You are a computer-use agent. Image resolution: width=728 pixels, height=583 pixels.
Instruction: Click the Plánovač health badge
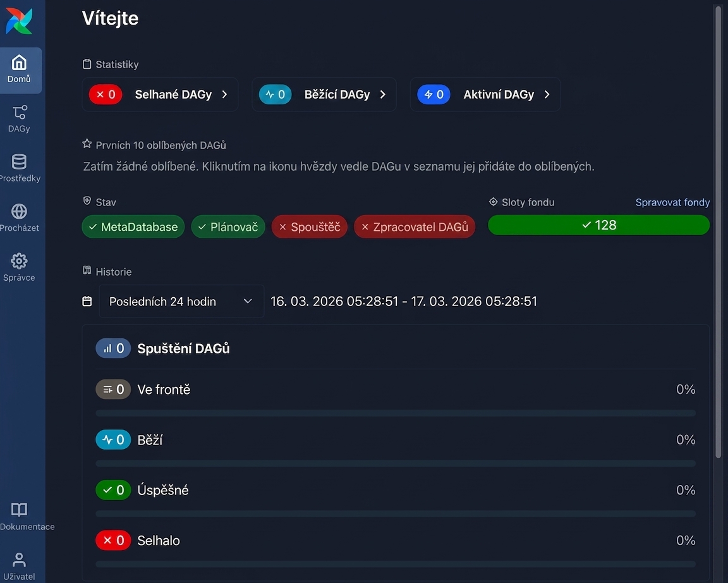point(228,227)
